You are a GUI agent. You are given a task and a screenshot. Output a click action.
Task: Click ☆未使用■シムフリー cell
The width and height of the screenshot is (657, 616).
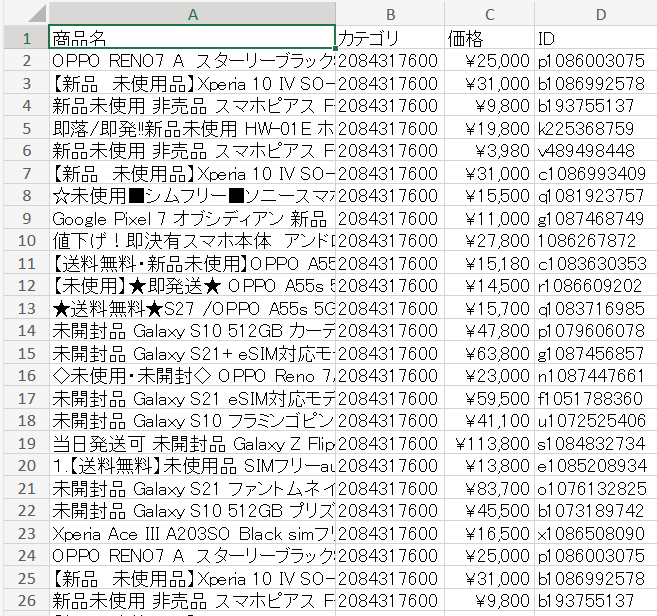(192, 196)
